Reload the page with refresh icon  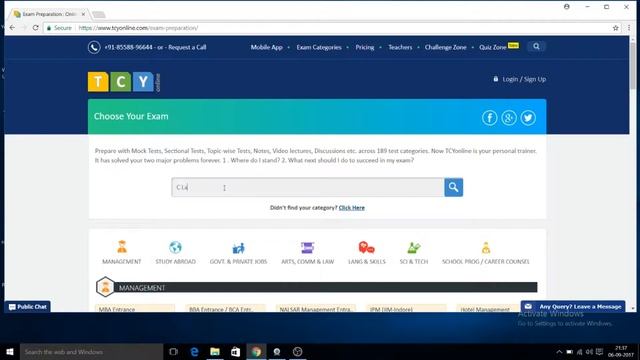click(36, 28)
